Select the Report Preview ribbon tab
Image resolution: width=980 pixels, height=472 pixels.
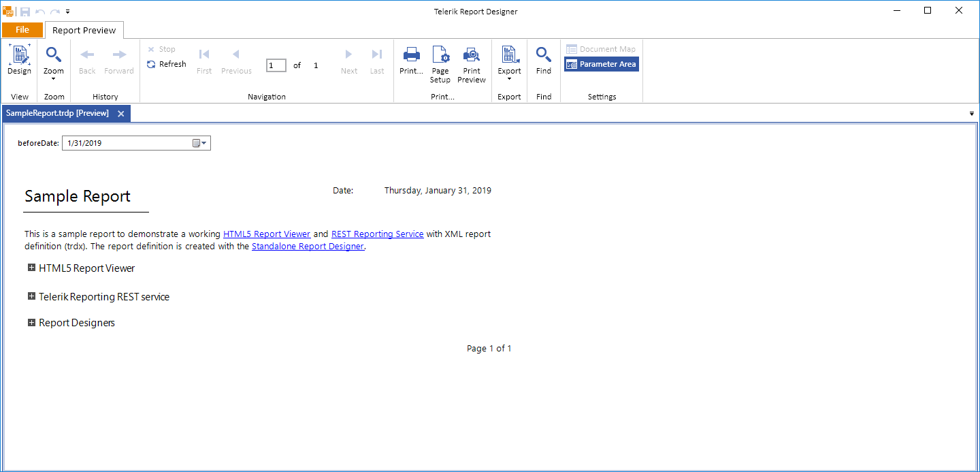pyautogui.click(x=84, y=30)
